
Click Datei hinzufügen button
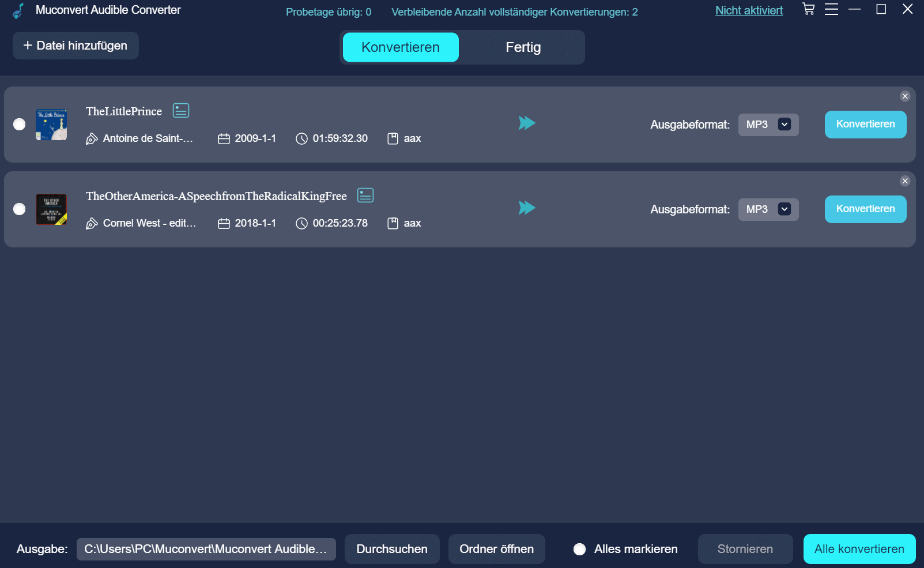click(76, 46)
